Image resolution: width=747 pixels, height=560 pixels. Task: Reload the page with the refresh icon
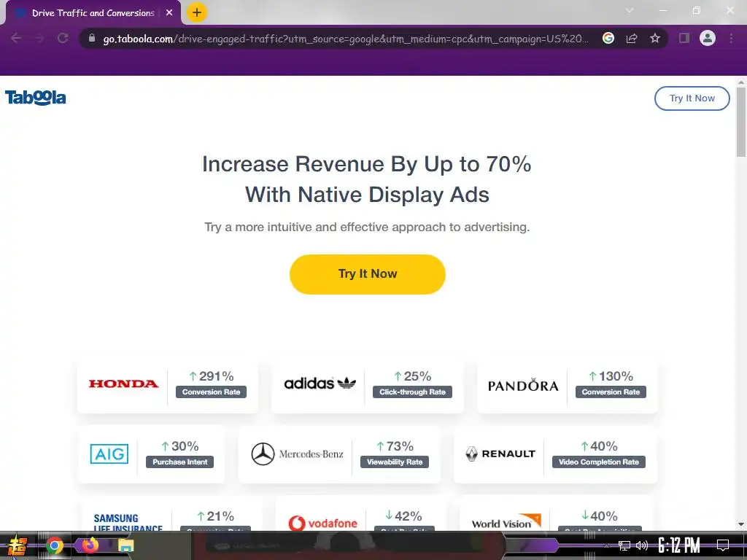63,38
